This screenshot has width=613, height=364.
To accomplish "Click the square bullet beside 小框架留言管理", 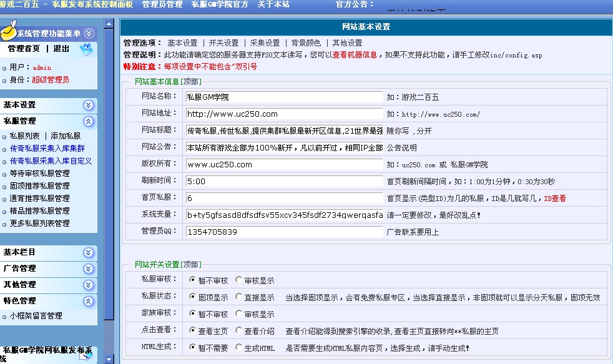I will 4,317.
